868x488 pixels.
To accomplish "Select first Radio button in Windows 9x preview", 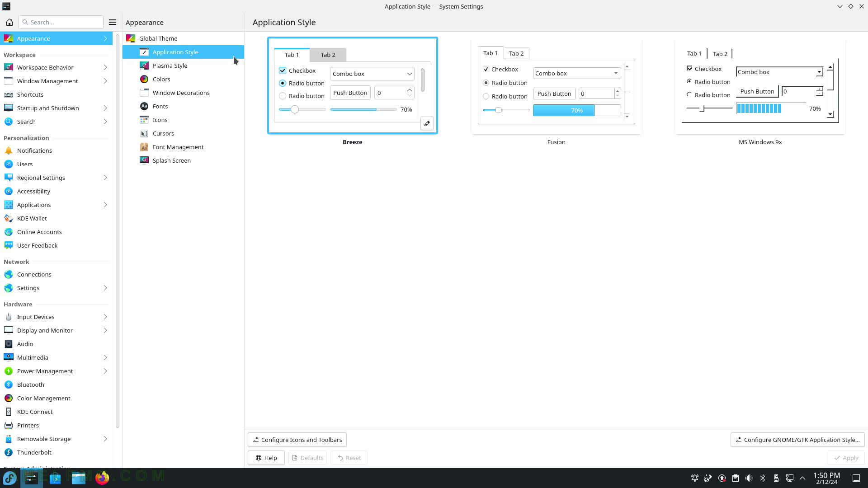I will pos(689,81).
